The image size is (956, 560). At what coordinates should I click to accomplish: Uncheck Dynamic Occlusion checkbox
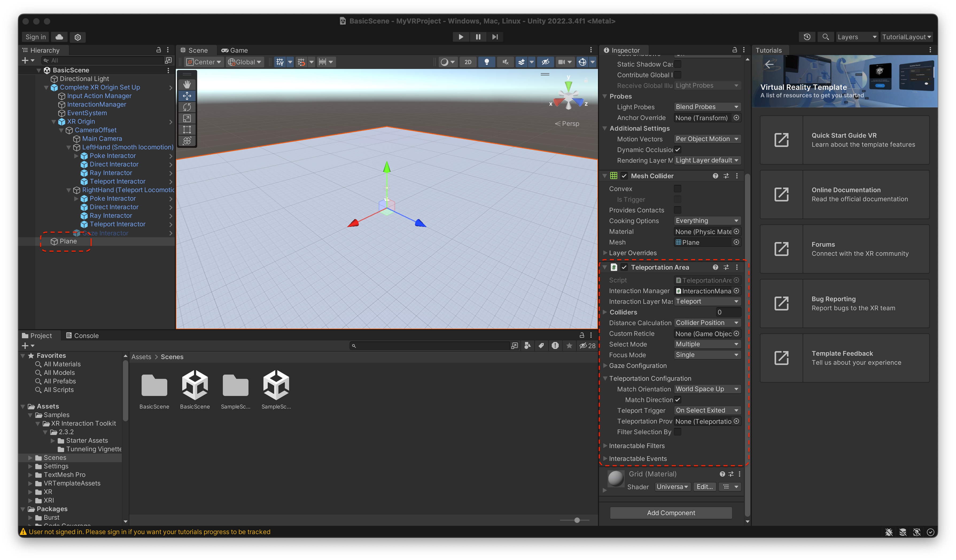[x=677, y=150]
